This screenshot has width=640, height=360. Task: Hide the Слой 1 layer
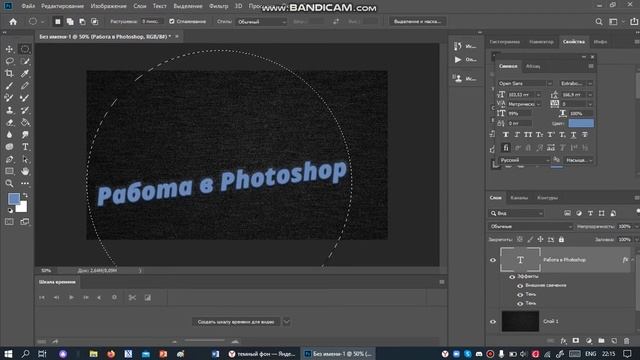493,322
